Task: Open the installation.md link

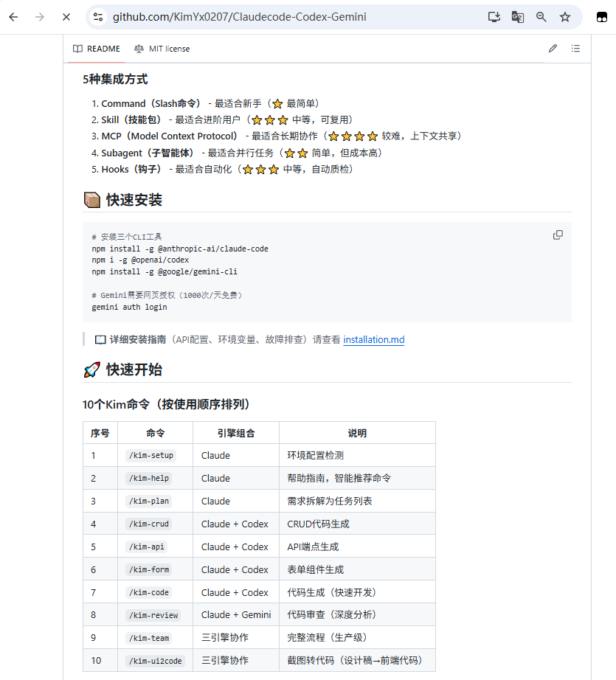Action: click(374, 339)
